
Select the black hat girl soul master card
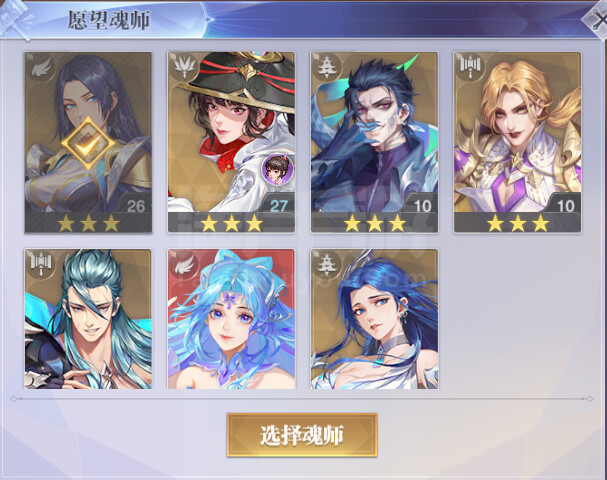click(231, 142)
